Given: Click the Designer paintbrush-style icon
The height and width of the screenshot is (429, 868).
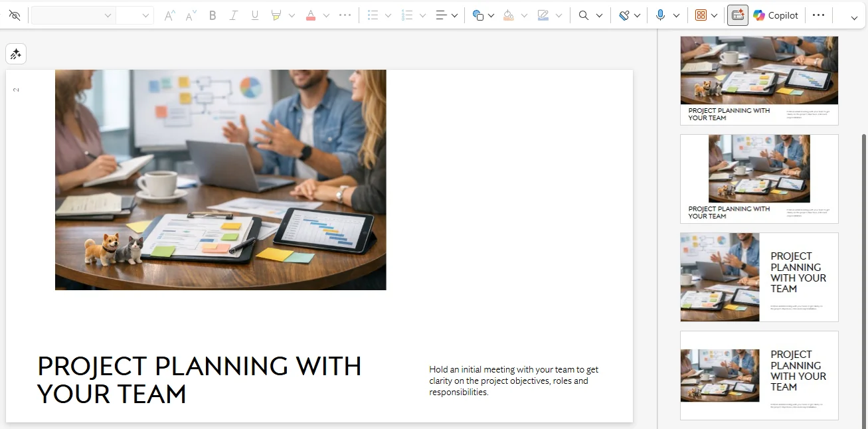Looking at the screenshot, I should click(624, 15).
